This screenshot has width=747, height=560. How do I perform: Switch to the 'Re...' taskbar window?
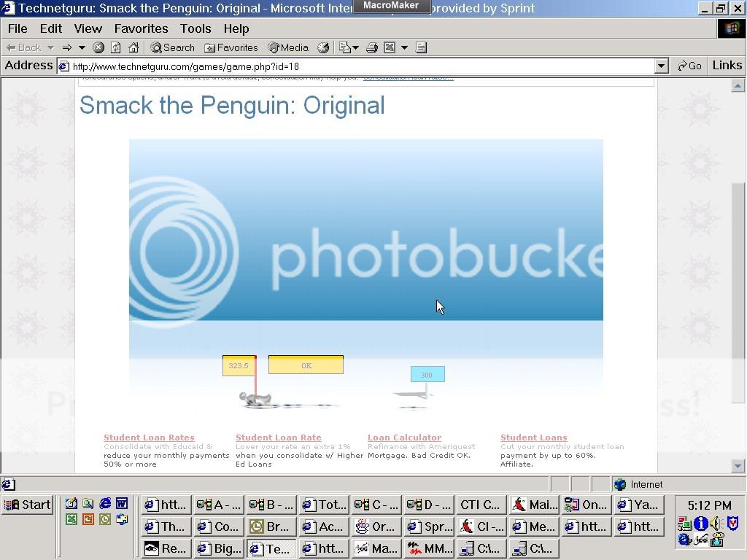[x=166, y=548]
